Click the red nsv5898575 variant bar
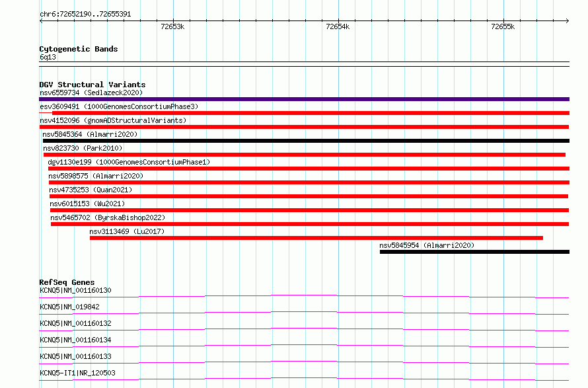This screenshot has height=388, width=588. click(x=309, y=182)
